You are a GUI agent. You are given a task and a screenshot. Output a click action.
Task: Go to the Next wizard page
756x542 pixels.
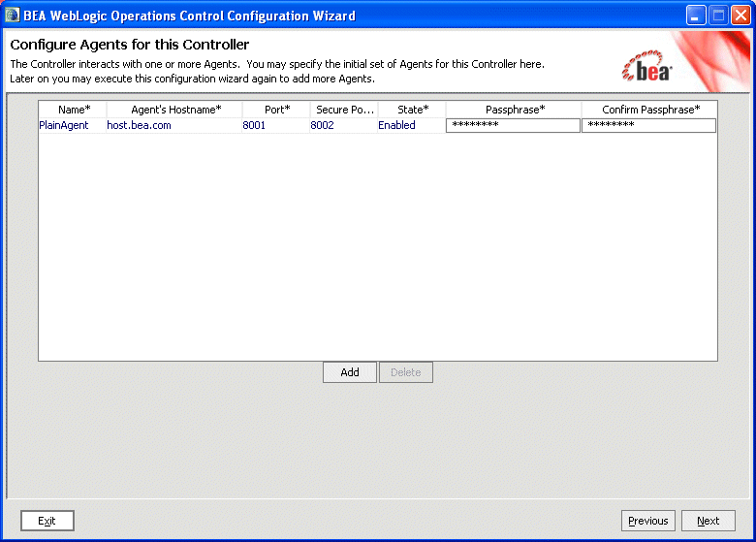click(709, 521)
